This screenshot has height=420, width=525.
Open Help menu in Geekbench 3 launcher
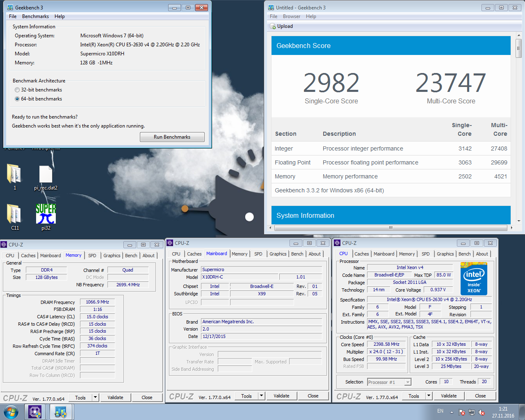59,16
